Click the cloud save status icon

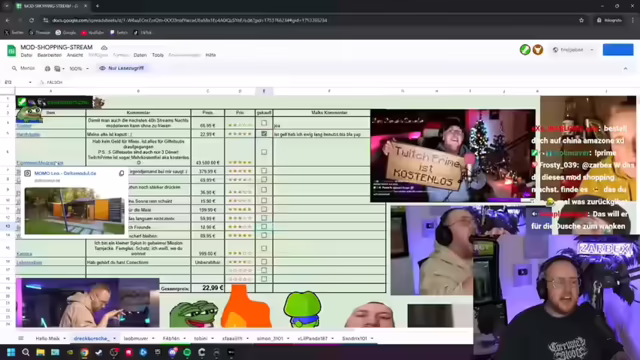pyautogui.click(x=104, y=48)
